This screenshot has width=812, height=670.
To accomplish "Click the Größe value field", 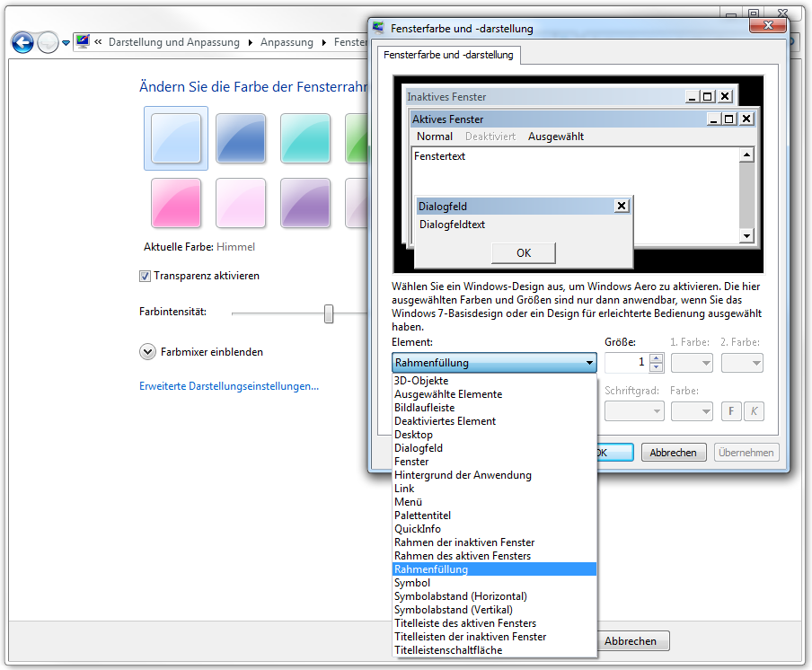I will pyautogui.click(x=626, y=363).
